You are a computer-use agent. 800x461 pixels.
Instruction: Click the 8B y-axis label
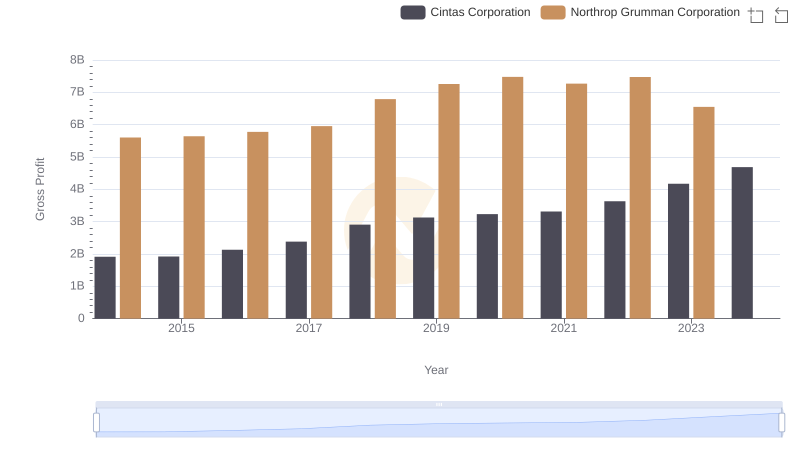pyautogui.click(x=77, y=60)
